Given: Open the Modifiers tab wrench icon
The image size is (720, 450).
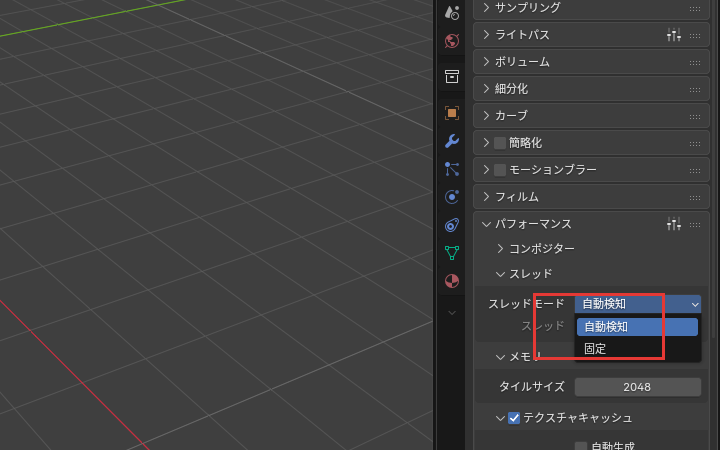Looking at the screenshot, I should [452, 141].
